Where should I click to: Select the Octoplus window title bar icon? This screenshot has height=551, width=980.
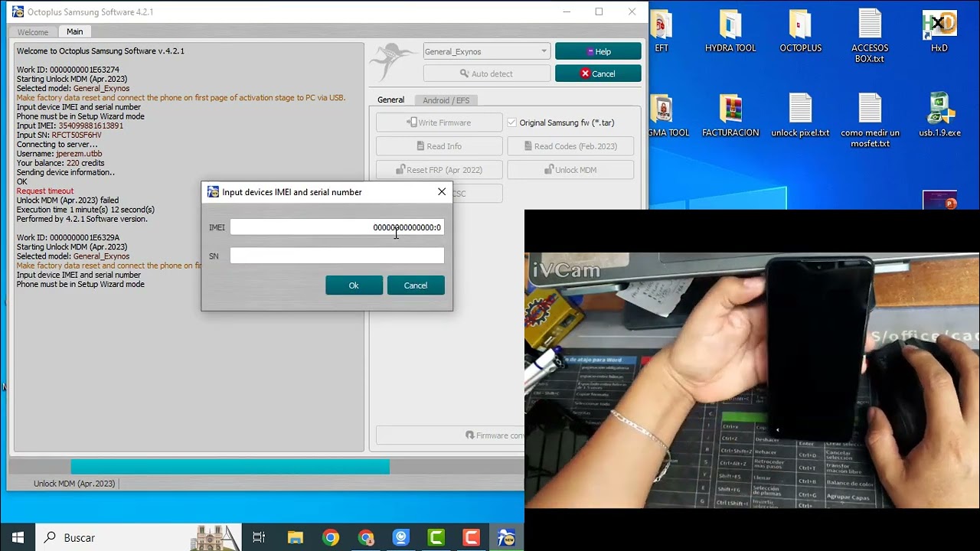tap(18, 11)
